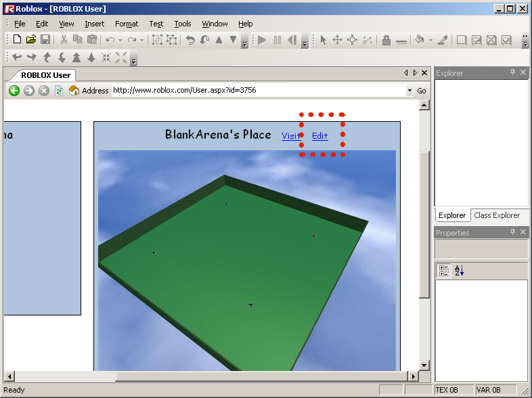Open the redo history dropdown arrow
Image resolution: width=532 pixels, height=398 pixels.
point(141,40)
